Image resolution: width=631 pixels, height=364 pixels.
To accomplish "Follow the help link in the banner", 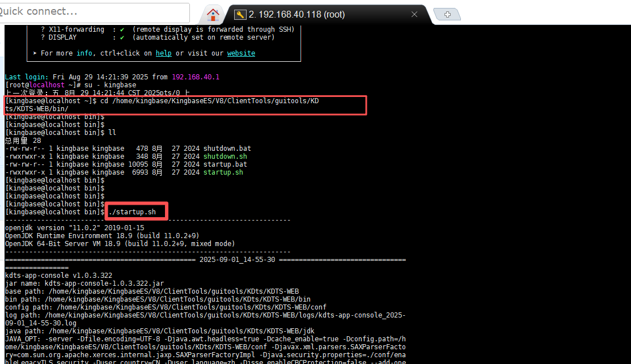I will 163,53.
